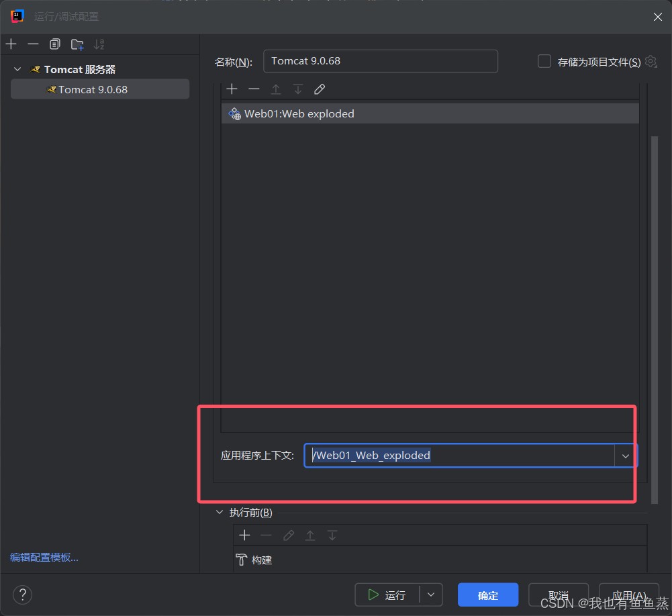This screenshot has height=616, width=672.
Task: Close the 运行/调试配置 dialog
Action: click(657, 17)
